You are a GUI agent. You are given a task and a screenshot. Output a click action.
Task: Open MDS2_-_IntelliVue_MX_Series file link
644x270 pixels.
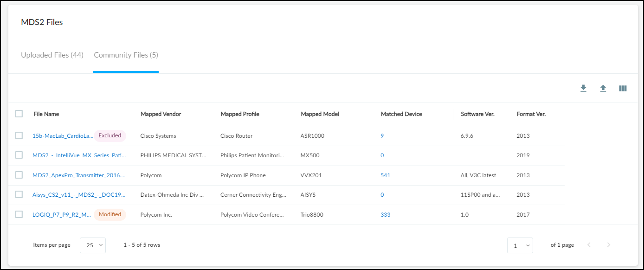point(79,155)
